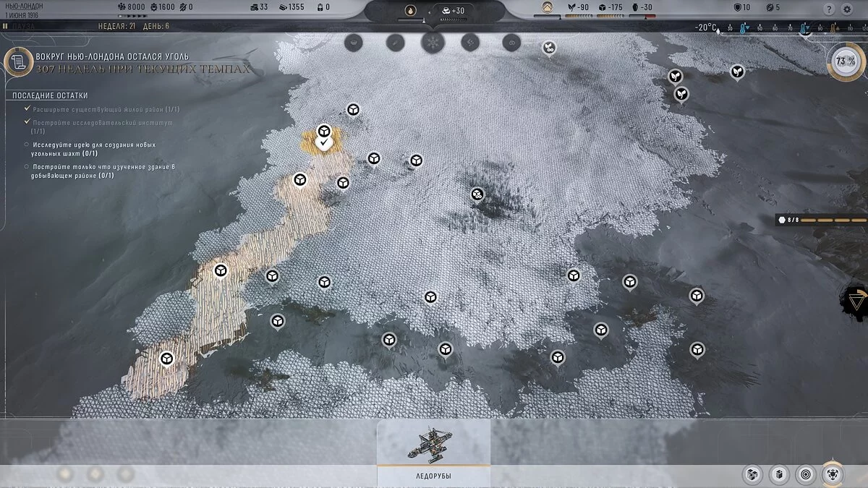Adjust the game speed control under resources
The height and width of the screenshot is (488, 868).
[132, 15]
